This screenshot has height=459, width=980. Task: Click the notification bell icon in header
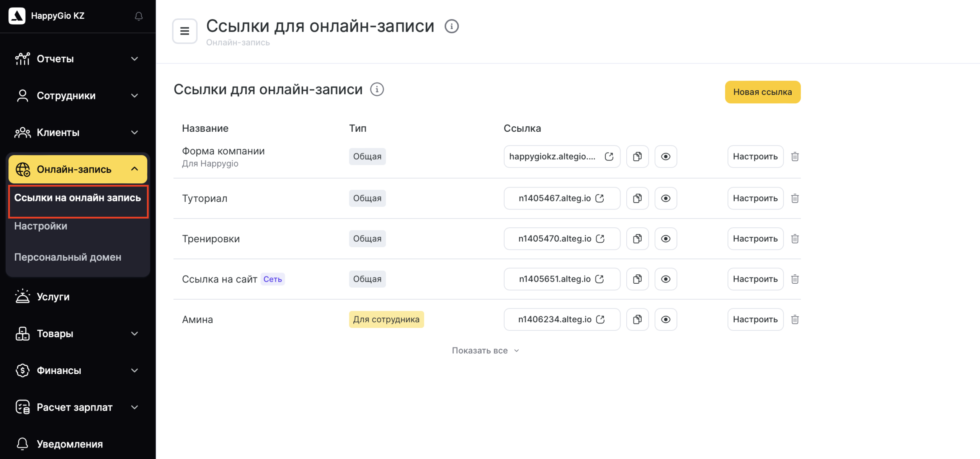[x=139, y=16]
